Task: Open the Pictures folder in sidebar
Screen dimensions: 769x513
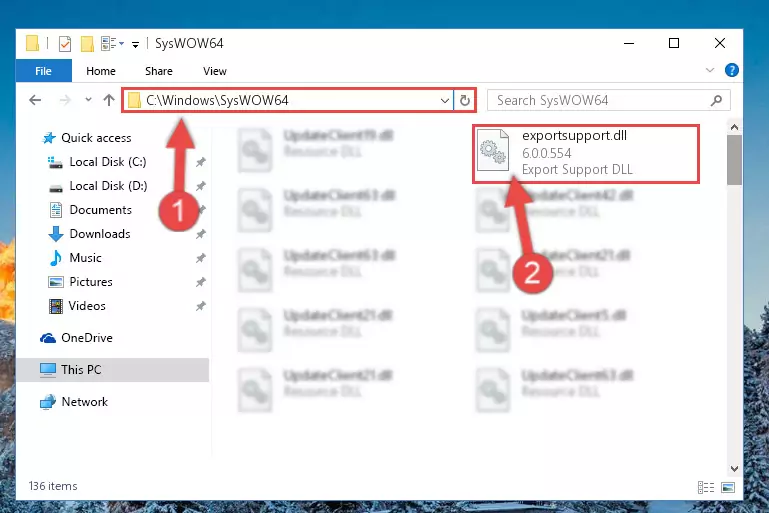Action: (x=91, y=282)
